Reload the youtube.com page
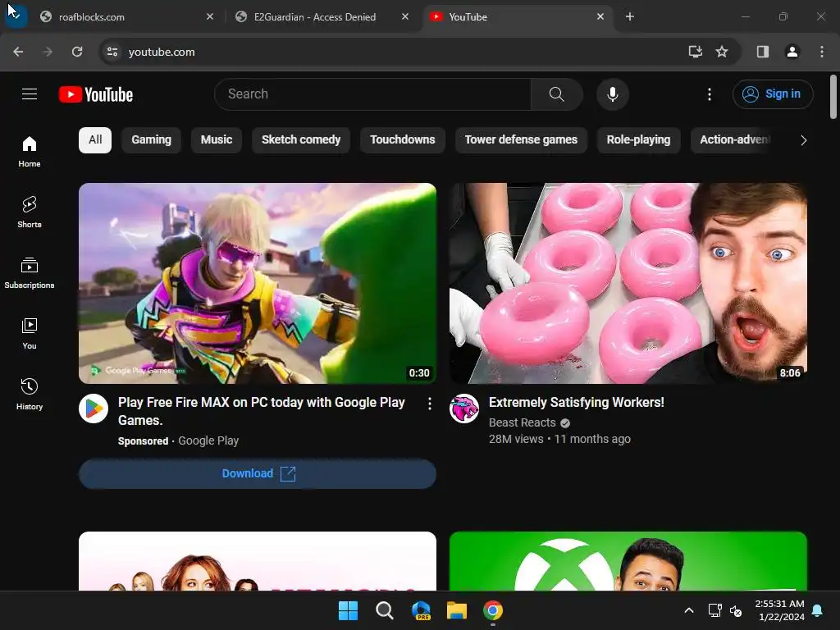This screenshot has height=630, width=840. (77, 52)
